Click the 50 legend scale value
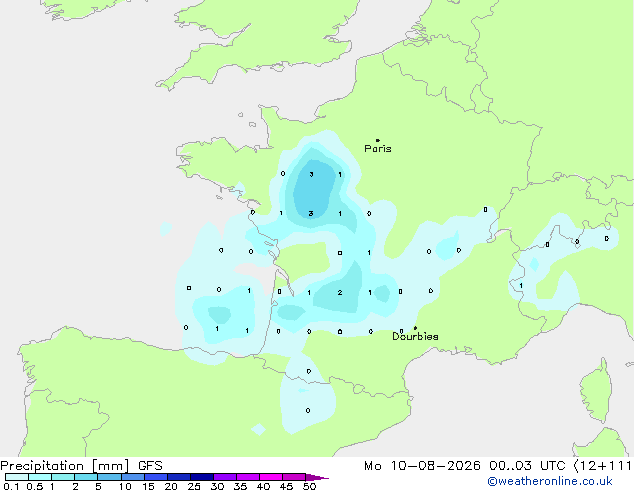 coord(309,486)
